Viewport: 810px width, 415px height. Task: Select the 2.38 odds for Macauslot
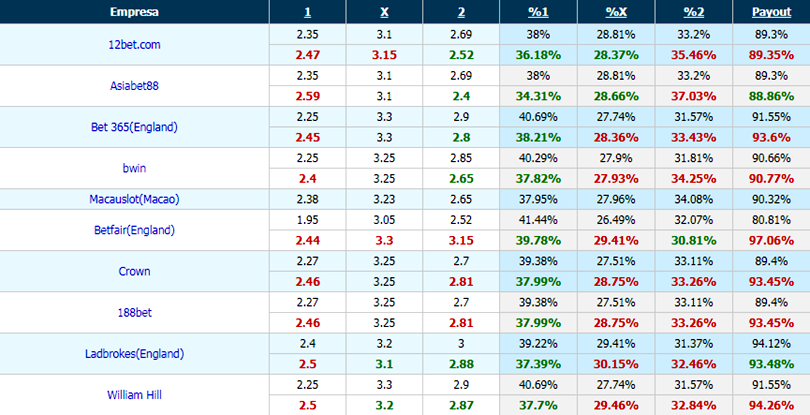coord(307,199)
